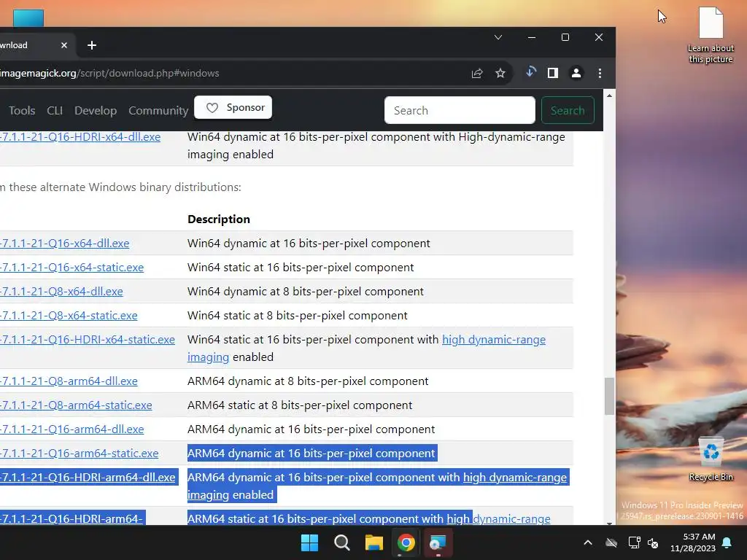This screenshot has height=560, width=747.
Task: Open the network display tray icon
Action: pyautogui.click(x=634, y=542)
